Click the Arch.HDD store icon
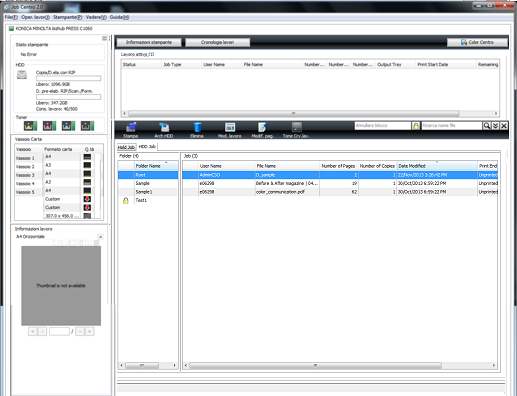Viewport: 517px width, 396px height. [164, 130]
